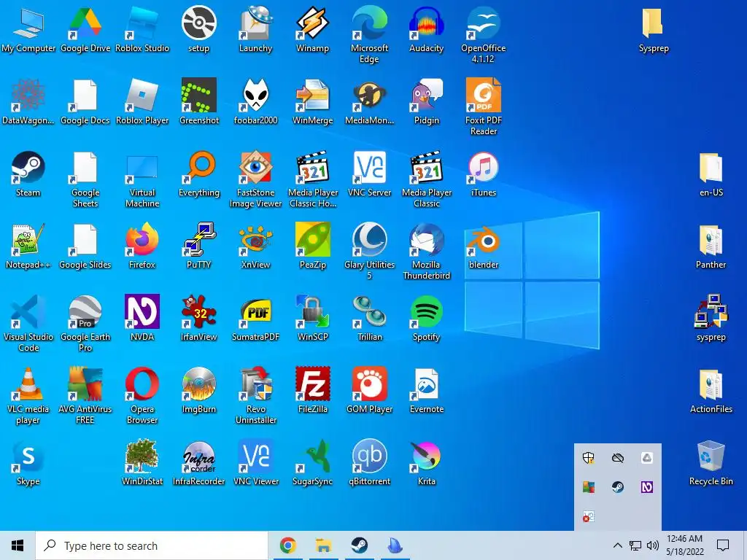Click the Opera Browser desktop shortcut
The width and height of the screenshot is (747, 560).
142,395
